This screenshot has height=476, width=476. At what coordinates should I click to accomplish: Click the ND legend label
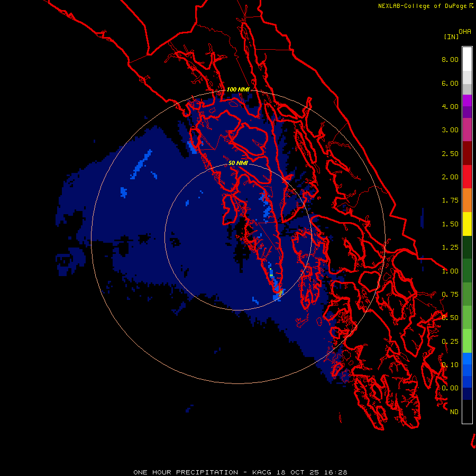point(454,412)
